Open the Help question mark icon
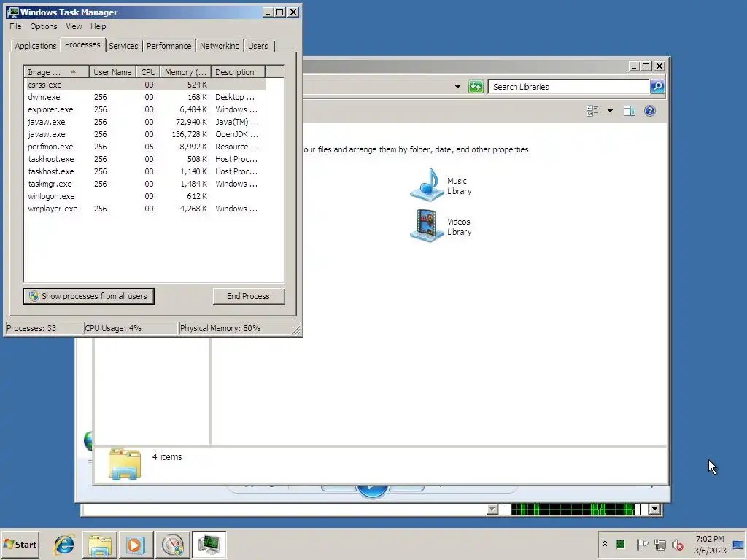Screen dimensions: 747x560 point(650,111)
